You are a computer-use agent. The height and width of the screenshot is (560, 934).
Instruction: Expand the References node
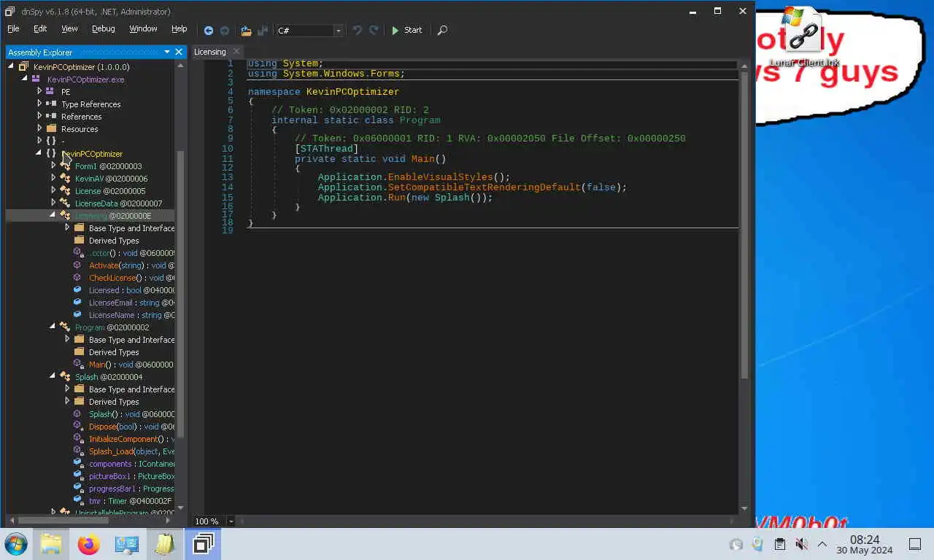(x=39, y=116)
